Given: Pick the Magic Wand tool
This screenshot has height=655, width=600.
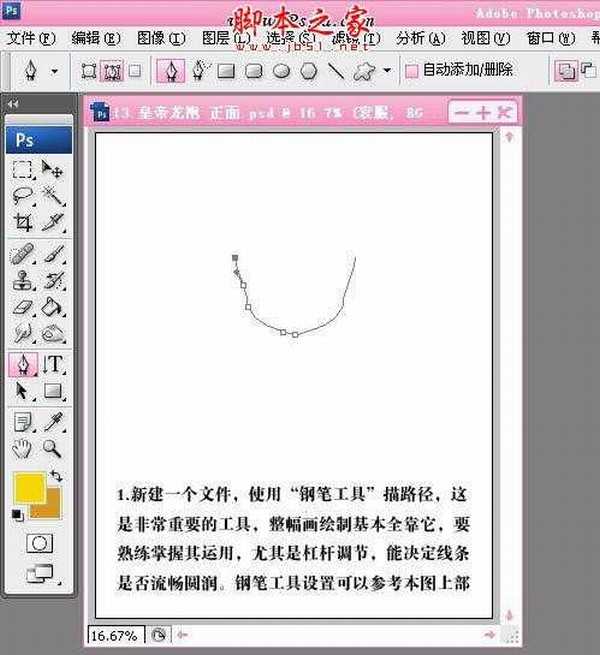Looking at the screenshot, I should pos(54,196).
